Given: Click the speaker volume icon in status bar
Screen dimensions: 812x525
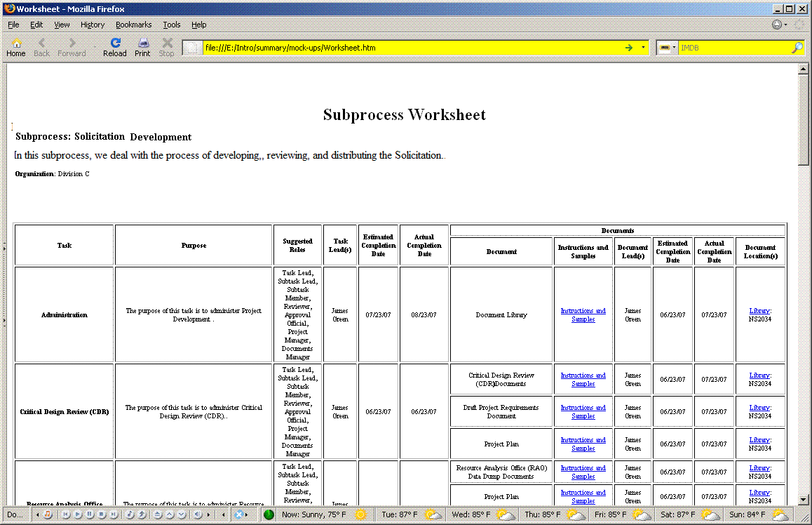Looking at the screenshot, I should [x=198, y=514].
